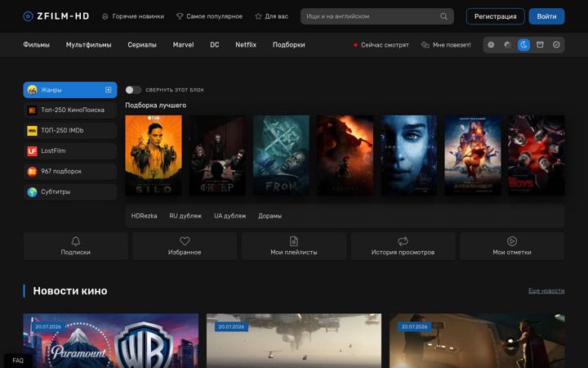Open The Boys poster

[x=537, y=155]
